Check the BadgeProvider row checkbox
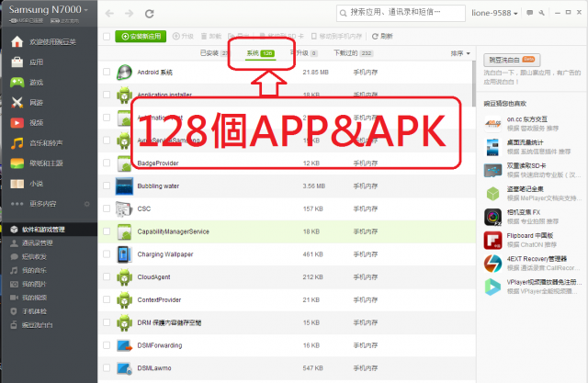This screenshot has width=588, height=383. point(107,163)
